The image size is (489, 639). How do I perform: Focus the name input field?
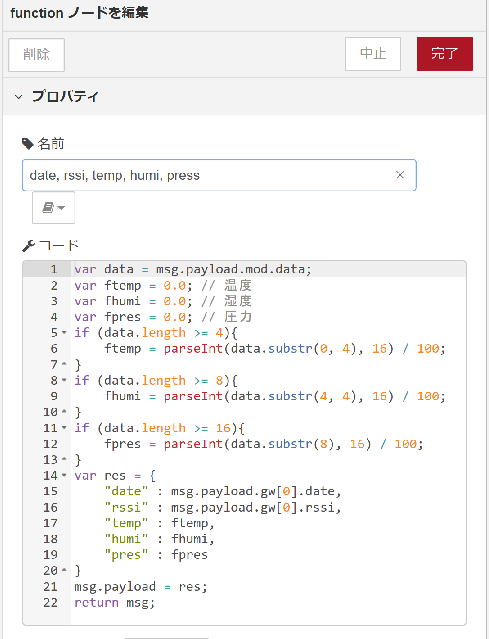(x=219, y=175)
